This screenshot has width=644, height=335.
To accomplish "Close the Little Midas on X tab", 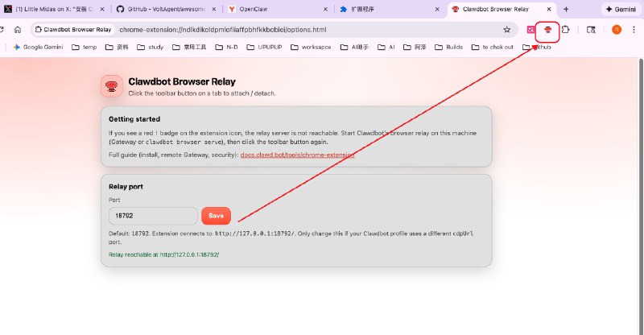I will pos(102,9).
